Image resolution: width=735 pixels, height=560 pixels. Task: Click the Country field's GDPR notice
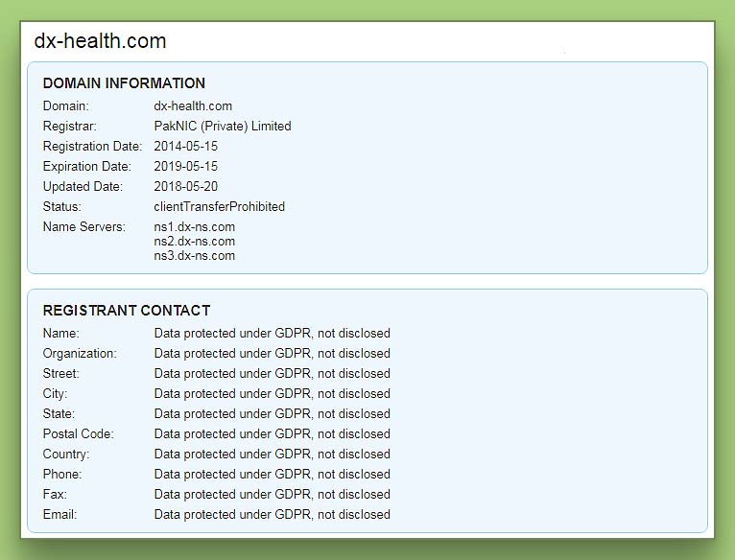pyautogui.click(x=272, y=455)
